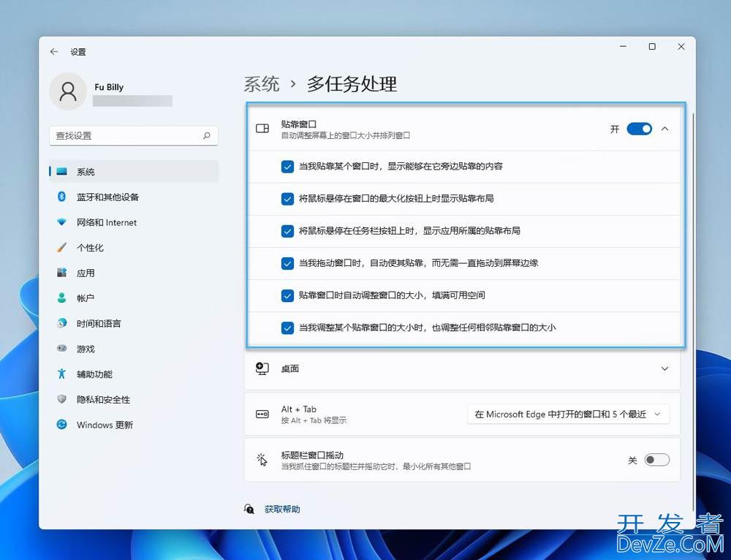The image size is (731, 560).
Task: Click the Alt + Tab keyboard icon
Action: [x=262, y=414]
